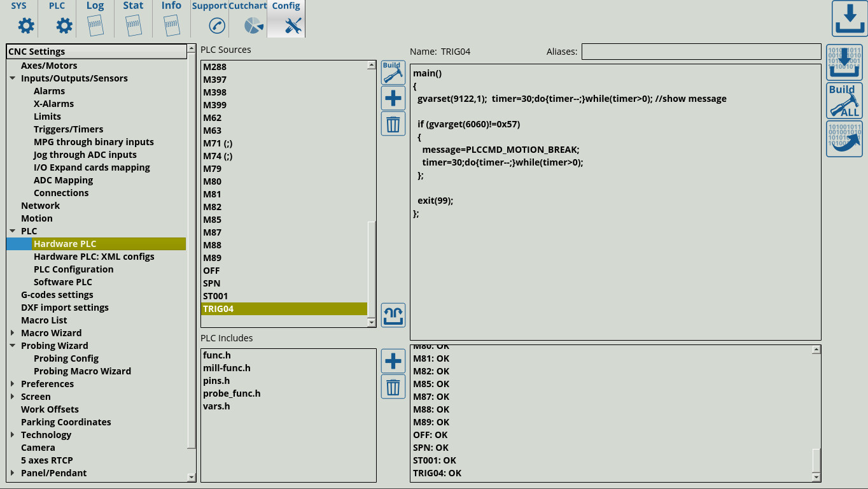
Task: Click the Build ALL icon
Action: click(844, 101)
